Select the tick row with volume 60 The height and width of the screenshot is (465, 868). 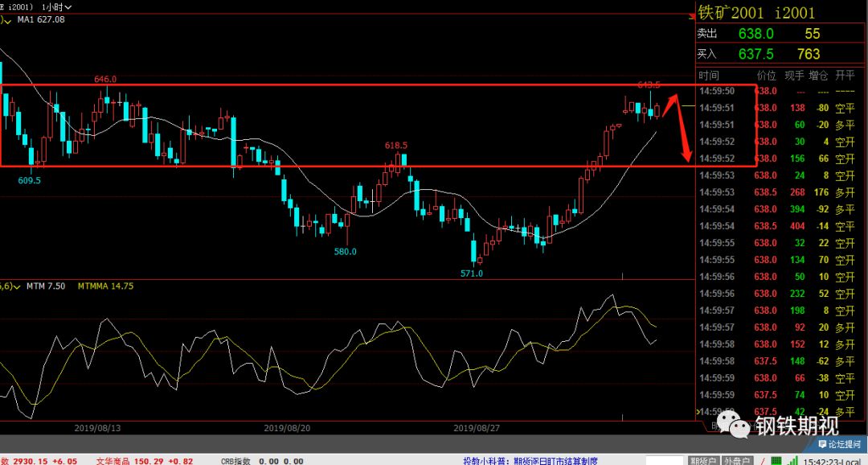777,126
